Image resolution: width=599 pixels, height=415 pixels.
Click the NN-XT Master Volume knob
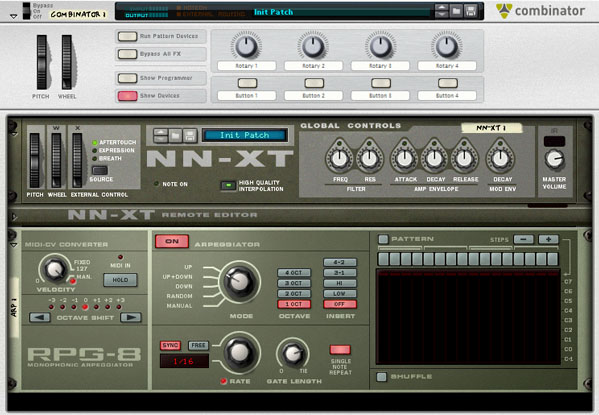click(554, 159)
